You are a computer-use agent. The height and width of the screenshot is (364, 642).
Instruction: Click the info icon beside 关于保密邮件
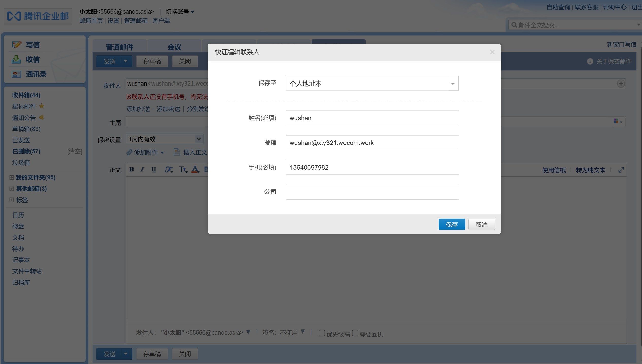[x=590, y=61]
